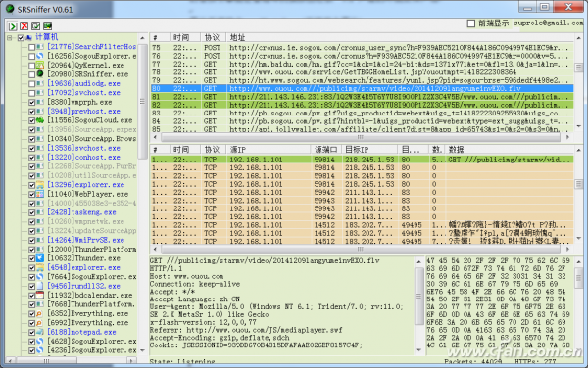
Task: Click the suprole@gmail.com text
Action: coord(548,23)
